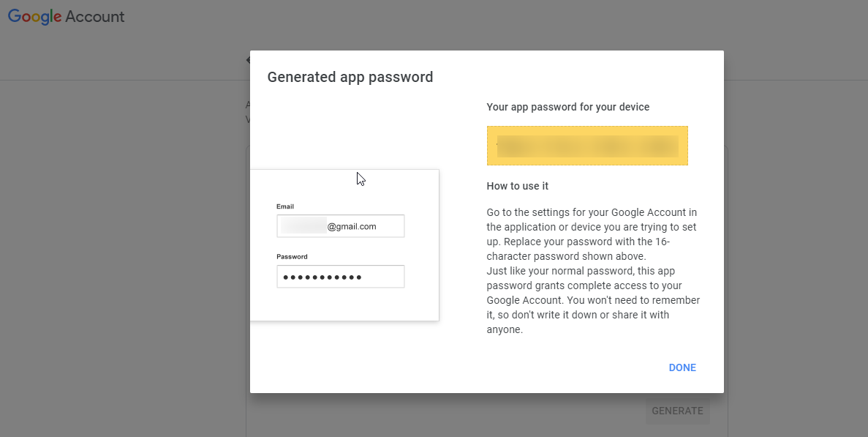Click the back arrow peeking behind dialog
This screenshot has height=437, width=868.
tap(248, 59)
